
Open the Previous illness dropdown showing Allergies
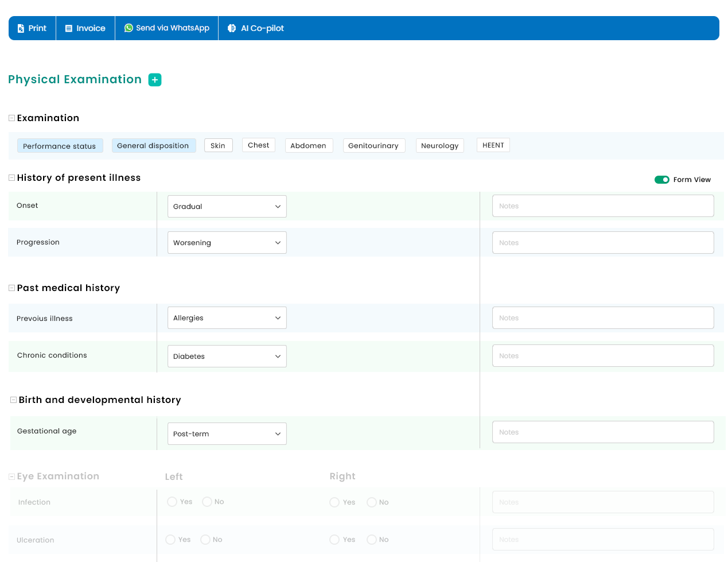(x=227, y=318)
